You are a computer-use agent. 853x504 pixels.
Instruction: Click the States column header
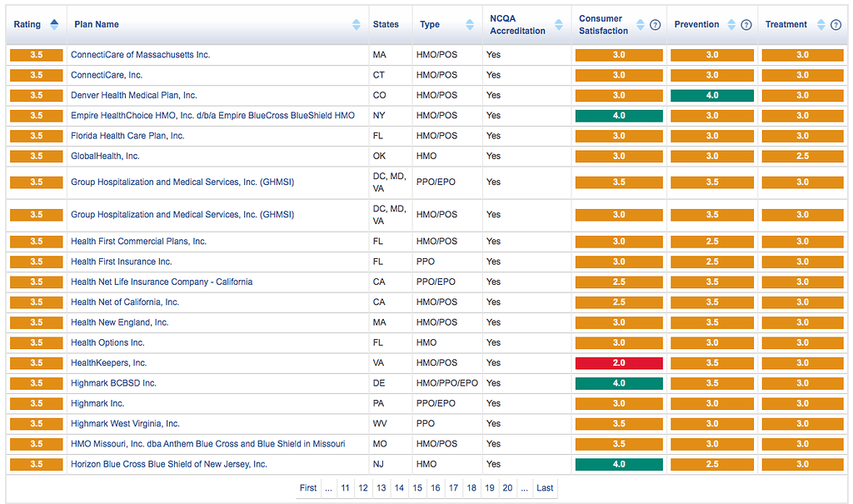pyautogui.click(x=386, y=25)
